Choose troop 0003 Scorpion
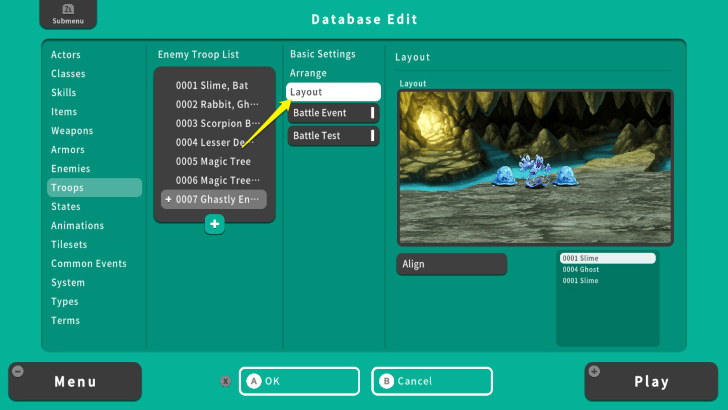Screen dimensions: 728x410 pos(212,124)
